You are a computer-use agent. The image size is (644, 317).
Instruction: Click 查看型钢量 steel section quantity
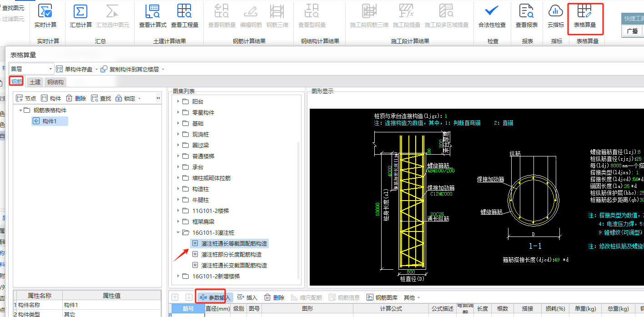[x=312, y=16]
